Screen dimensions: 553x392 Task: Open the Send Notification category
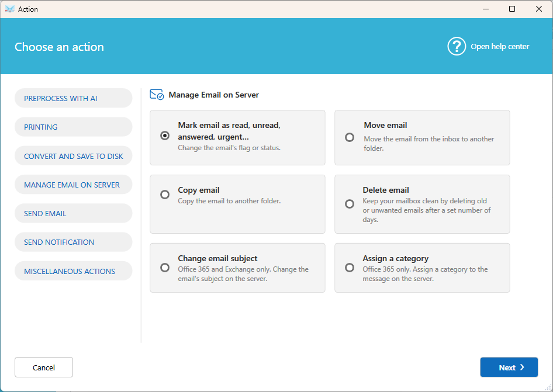(73, 242)
